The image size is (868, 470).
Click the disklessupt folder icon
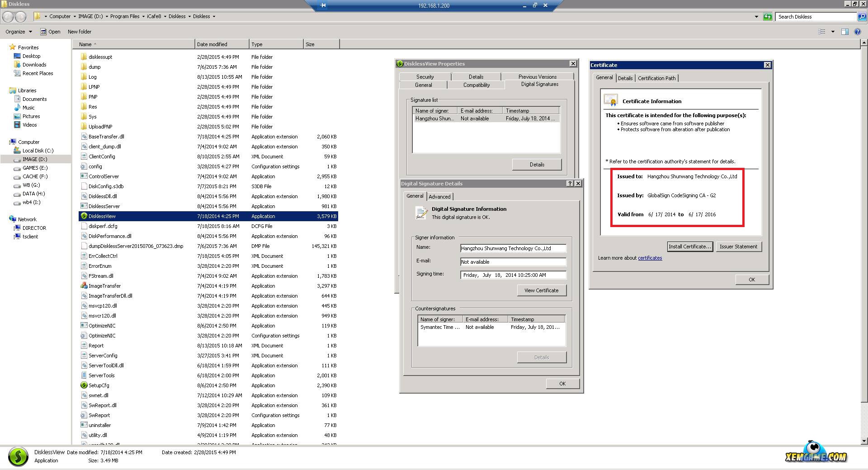[x=84, y=57]
